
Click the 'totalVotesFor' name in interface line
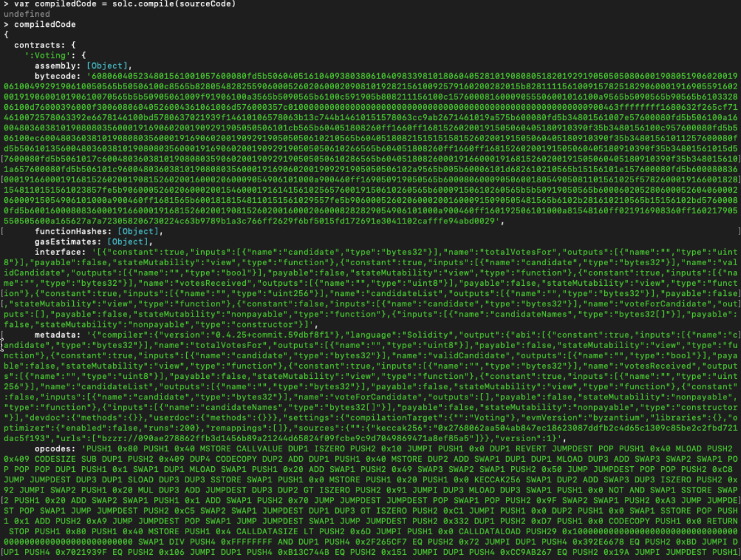[x=514, y=252]
